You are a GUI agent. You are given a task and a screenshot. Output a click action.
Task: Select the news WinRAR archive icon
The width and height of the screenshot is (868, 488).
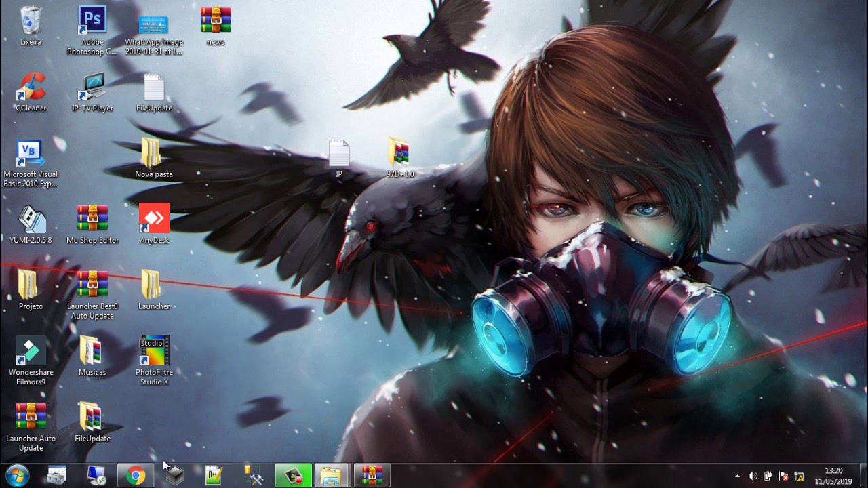216,20
